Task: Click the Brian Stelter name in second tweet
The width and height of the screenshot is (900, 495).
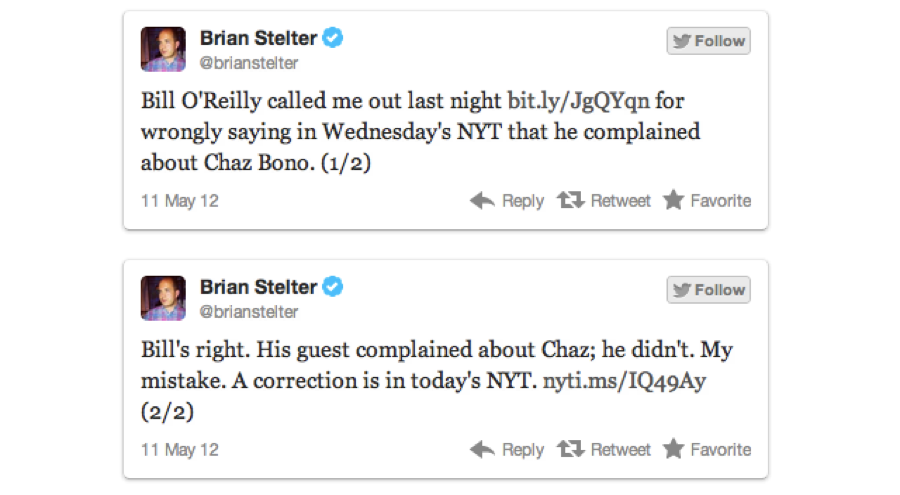Action: coord(258,287)
